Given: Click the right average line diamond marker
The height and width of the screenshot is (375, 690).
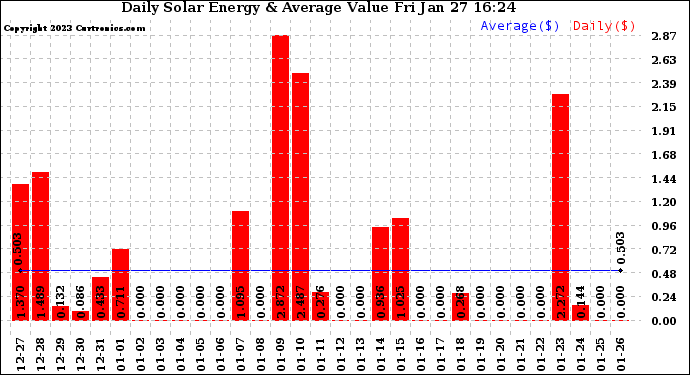Looking at the screenshot, I should click(620, 270).
